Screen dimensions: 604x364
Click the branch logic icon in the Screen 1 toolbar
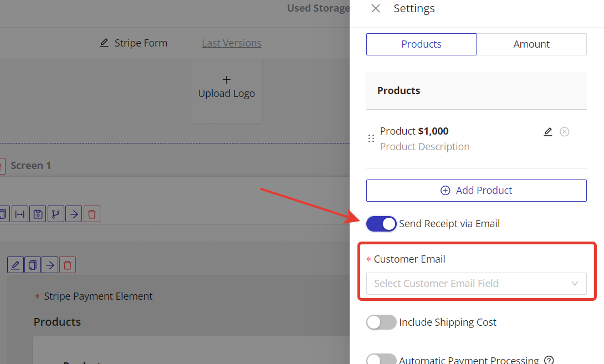[x=56, y=214]
